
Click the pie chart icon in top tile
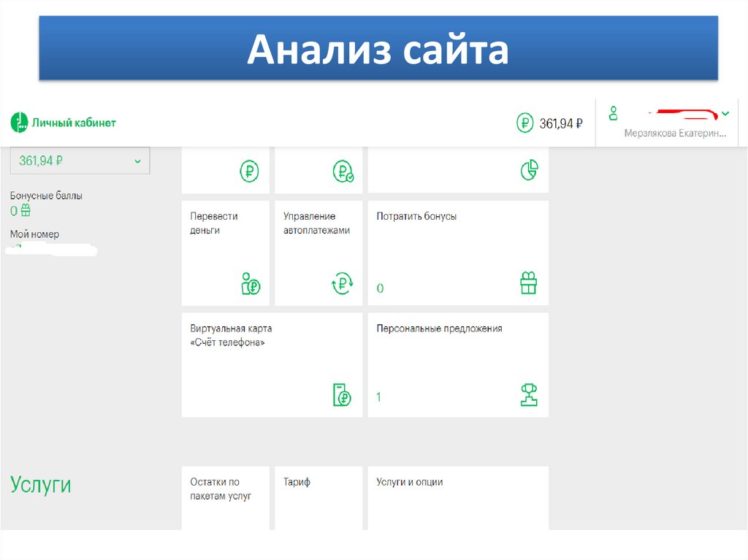pyautogui.click(x=529, y=170)
